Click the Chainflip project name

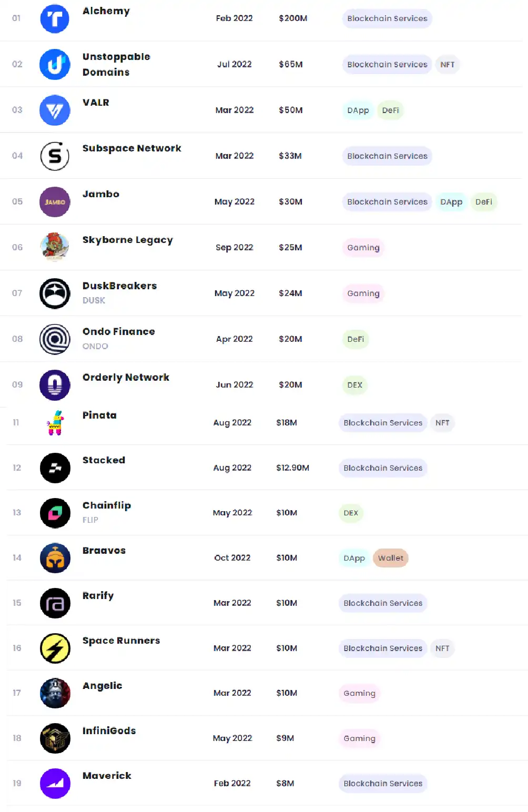[107, 505]
